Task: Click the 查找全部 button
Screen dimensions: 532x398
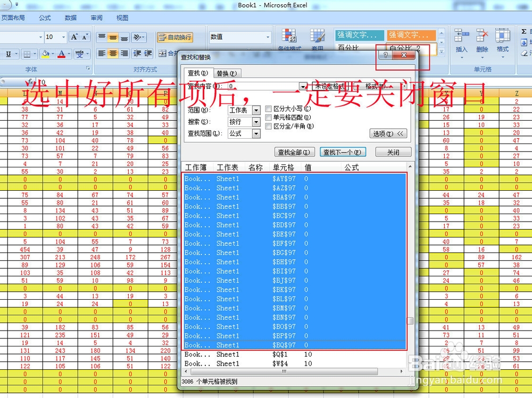Action: click(x=295, y=152)
